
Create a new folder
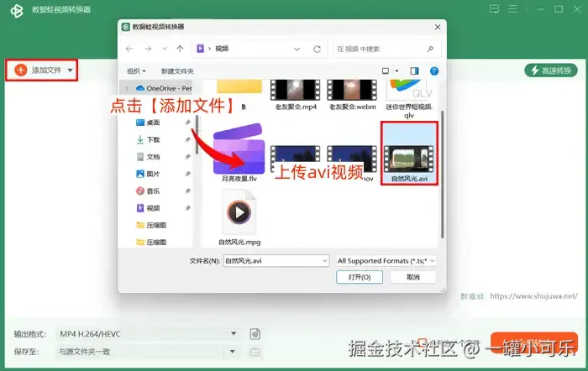click(177, 71)
